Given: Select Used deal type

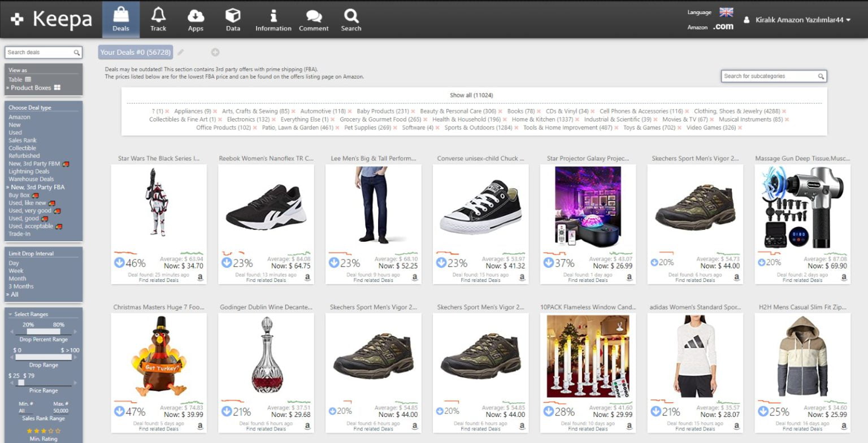Looking at the screenshot, I should 15,133.
